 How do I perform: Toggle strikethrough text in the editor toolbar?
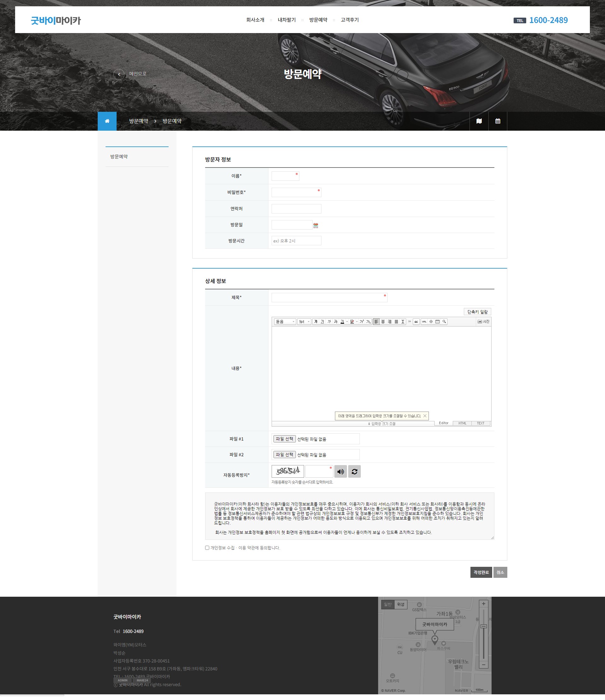pos(336,322)
